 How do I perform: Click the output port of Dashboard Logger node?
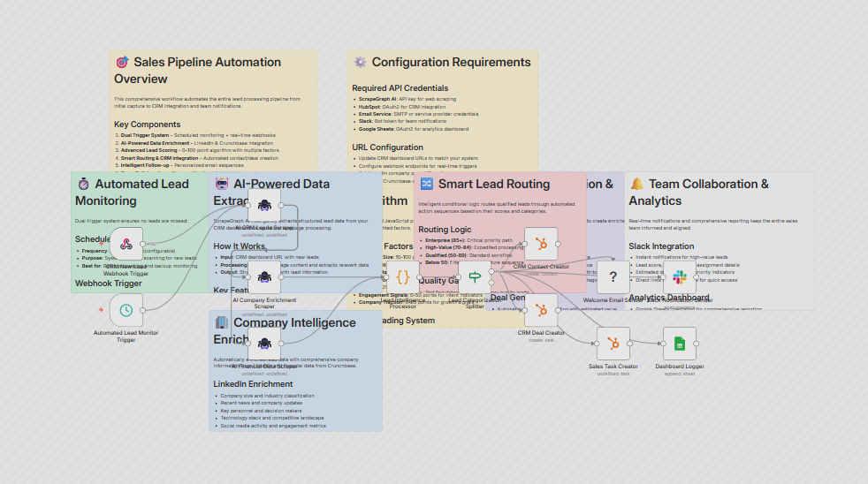(x=697, y=344)
